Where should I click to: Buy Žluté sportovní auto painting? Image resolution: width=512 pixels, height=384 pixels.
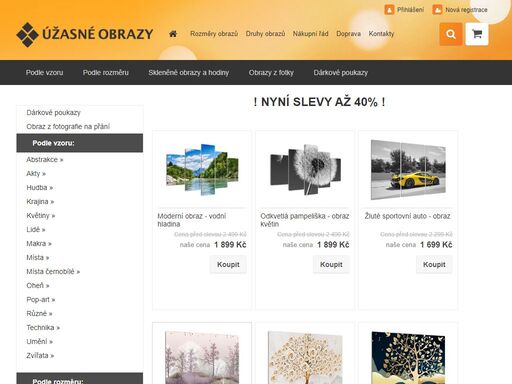click(434, 264)
